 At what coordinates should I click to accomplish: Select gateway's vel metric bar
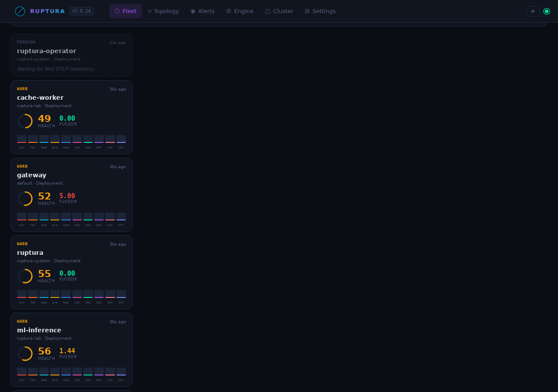pos(110,216)
